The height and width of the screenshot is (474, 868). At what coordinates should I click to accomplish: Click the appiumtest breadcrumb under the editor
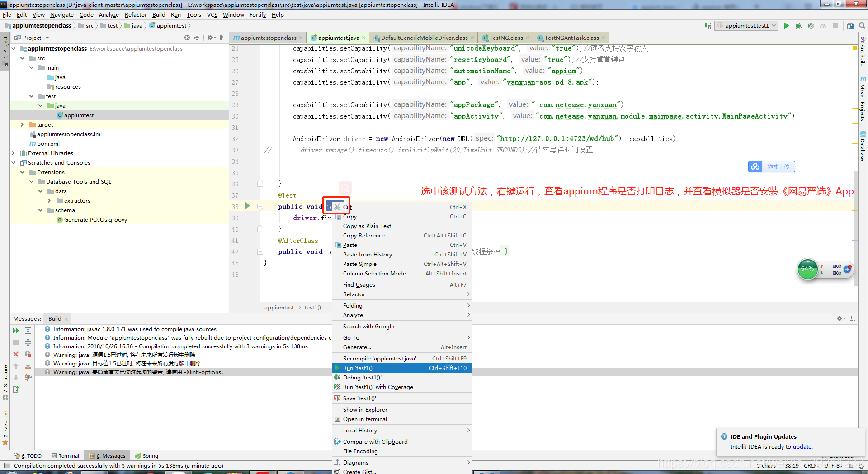pos(279,308)
